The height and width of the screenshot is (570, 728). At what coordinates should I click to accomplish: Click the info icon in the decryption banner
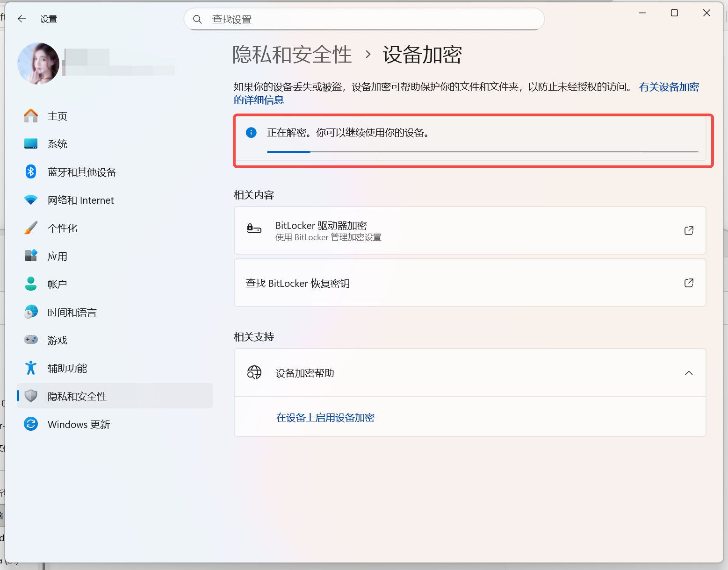(251, 133)
